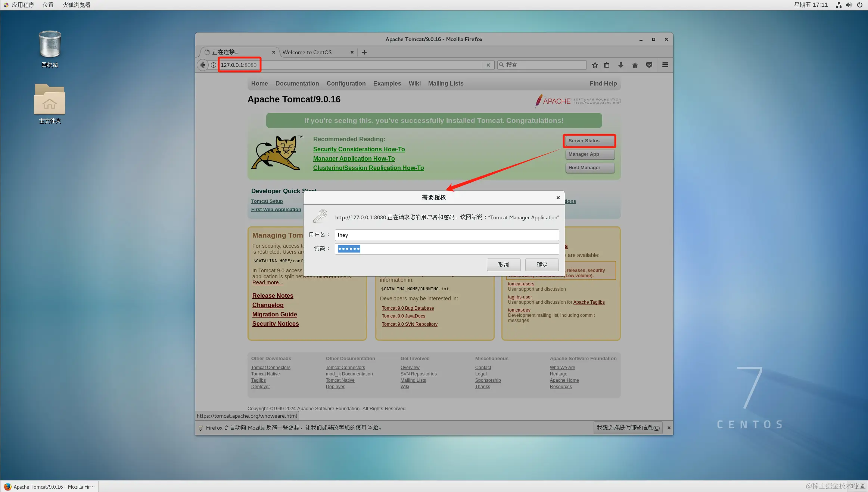Click the clock in top panel

coord(811,5)
